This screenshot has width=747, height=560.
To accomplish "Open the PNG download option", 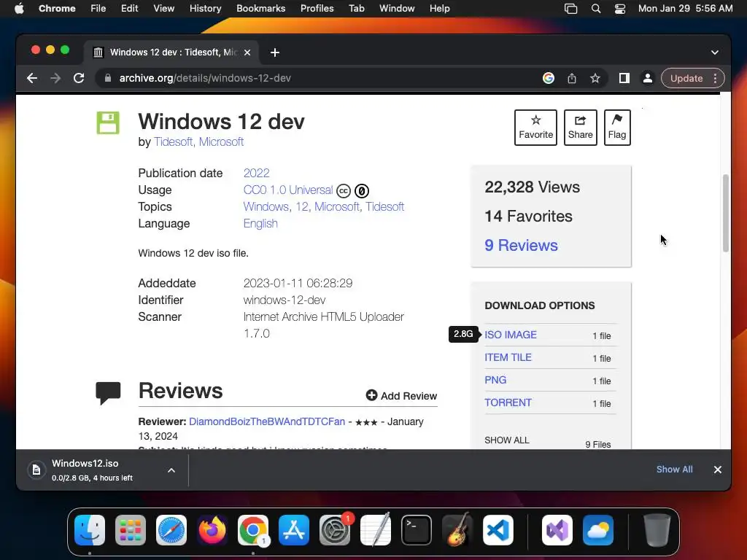I will click(495, 380).
